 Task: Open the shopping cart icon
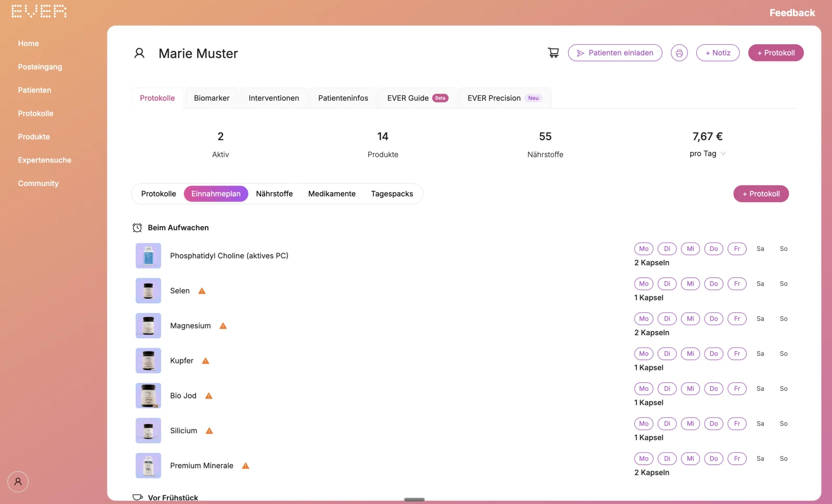point(553,52)
